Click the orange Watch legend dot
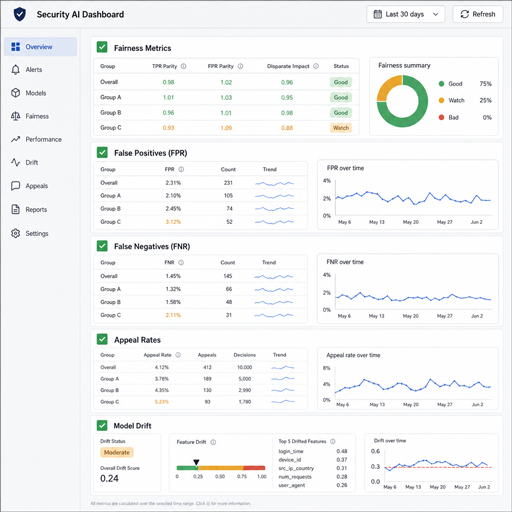The image size is (512, 512). 441,100
